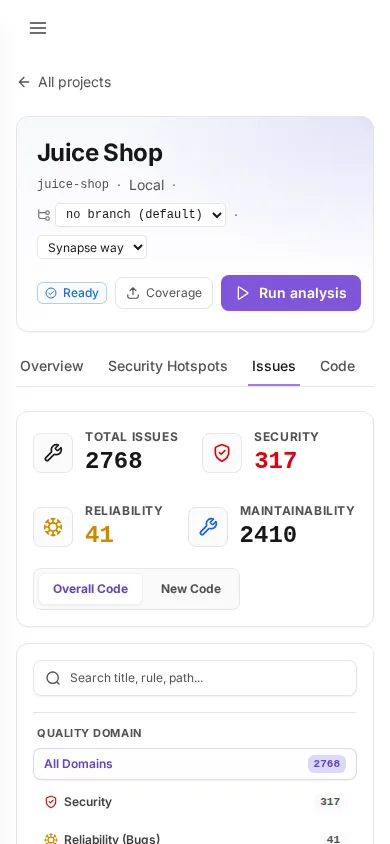
Task: Click the 317 badge in Security filter row
Action: point(330,802)
